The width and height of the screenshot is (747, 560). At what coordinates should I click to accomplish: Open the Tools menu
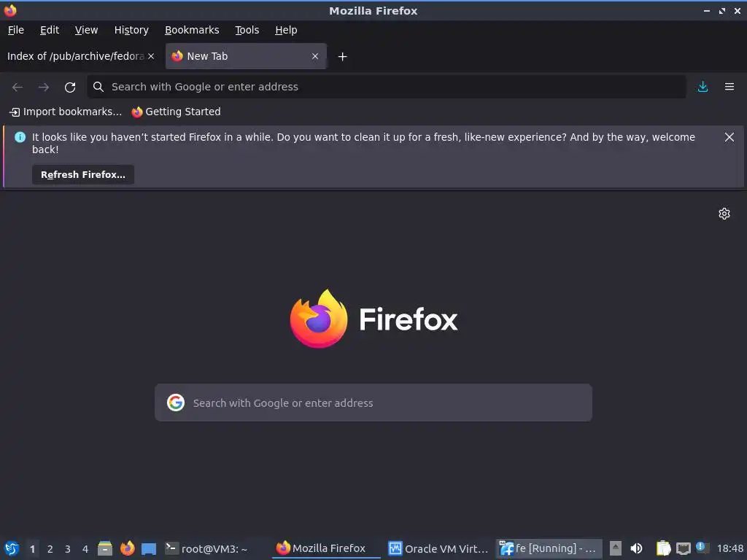pyautogui.click(x=247, y=30)
